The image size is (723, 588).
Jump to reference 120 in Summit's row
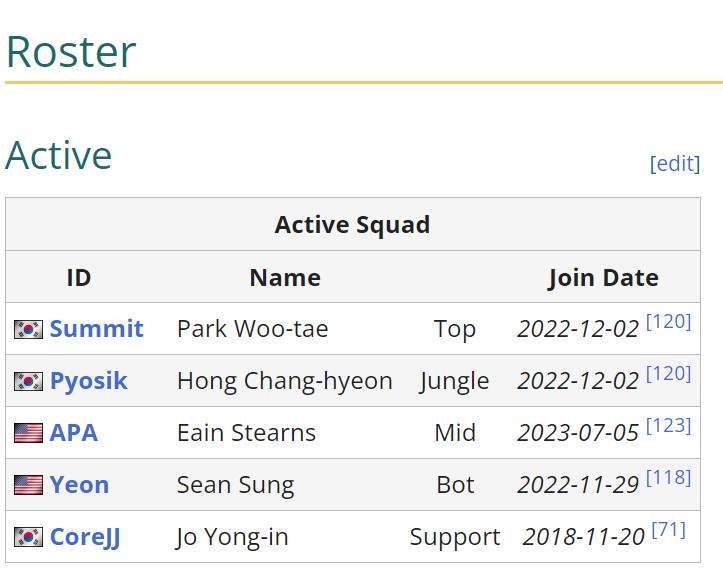pyautogui.click(x=668, y=321)
